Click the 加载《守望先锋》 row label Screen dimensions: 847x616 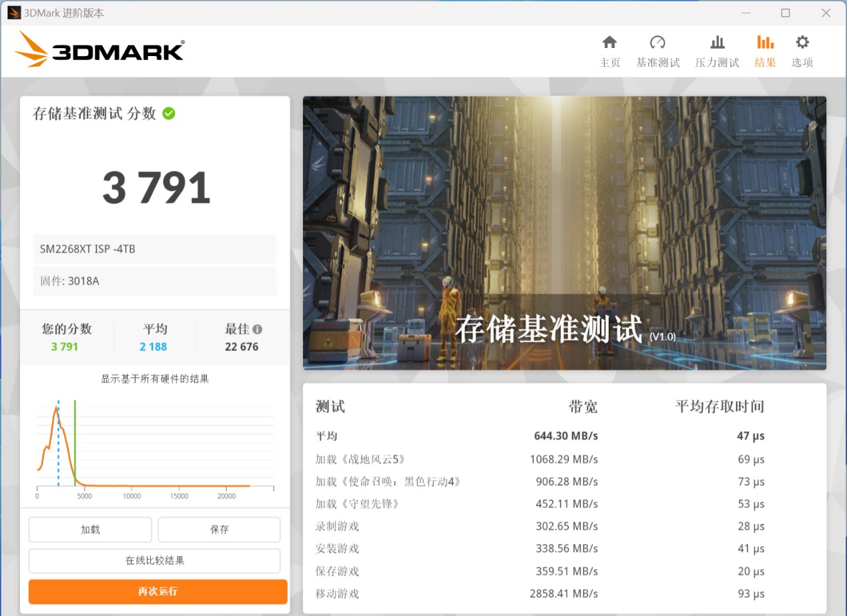(358, 504)
